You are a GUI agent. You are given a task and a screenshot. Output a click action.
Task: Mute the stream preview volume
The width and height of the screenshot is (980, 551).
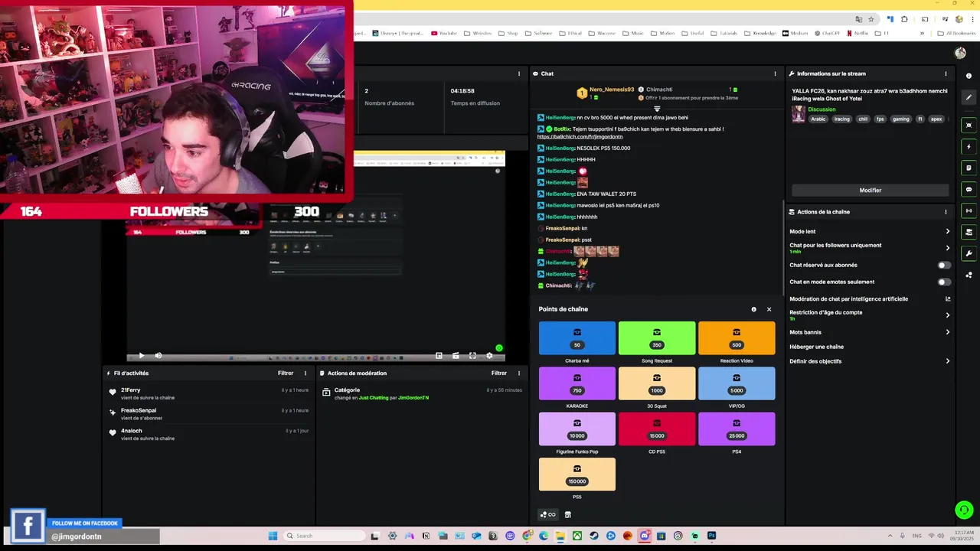[x=158, y=356]
